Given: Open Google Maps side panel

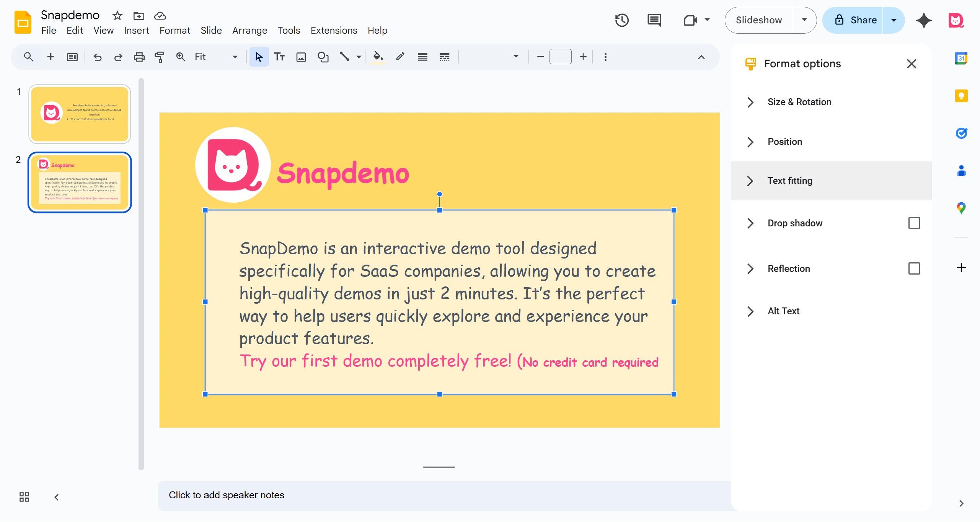Looking at the screenshot, I should pos(961,208).
